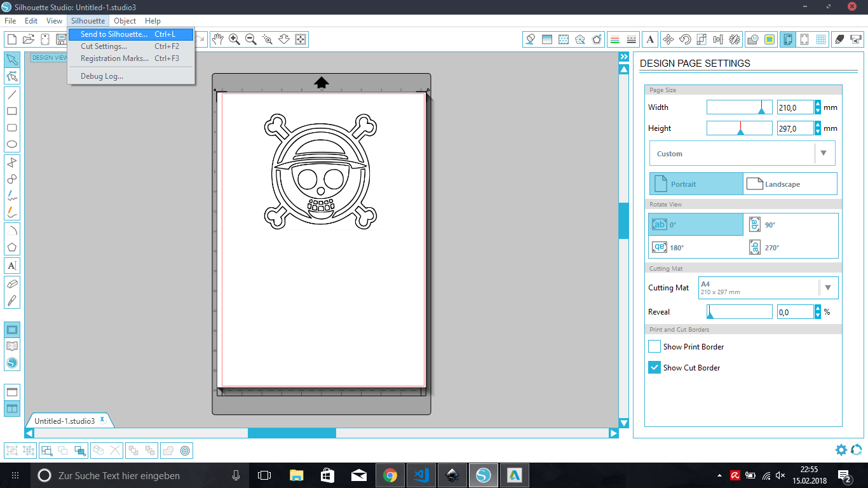Open the Fill Color panel icon

[531, 39]
